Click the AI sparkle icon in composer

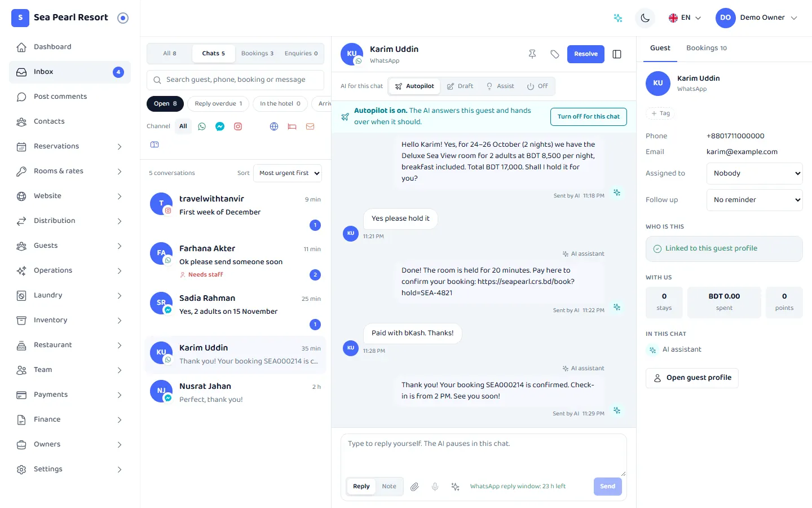(x=455, y=487)
